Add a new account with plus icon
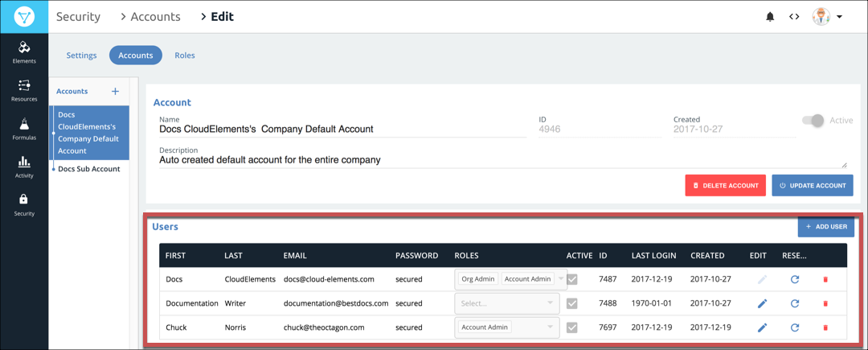 point(115,91)
